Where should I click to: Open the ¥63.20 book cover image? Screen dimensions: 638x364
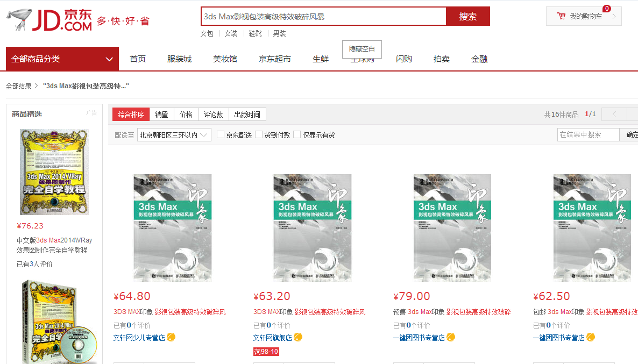(313, 228)
